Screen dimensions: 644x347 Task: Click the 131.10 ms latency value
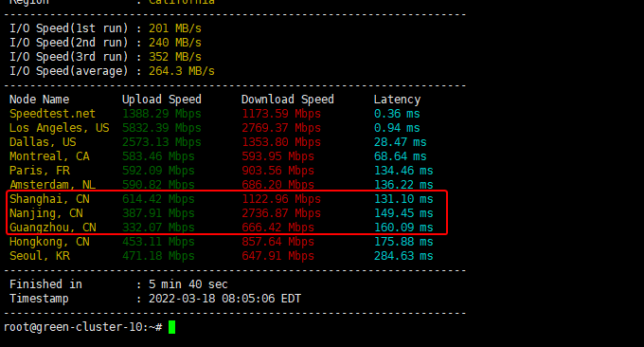[403, 199]
